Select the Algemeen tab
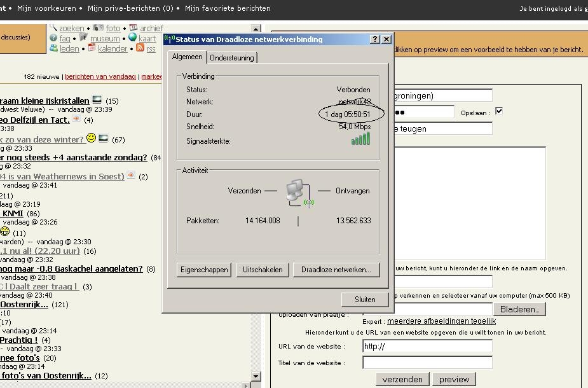 pos(188,57)
